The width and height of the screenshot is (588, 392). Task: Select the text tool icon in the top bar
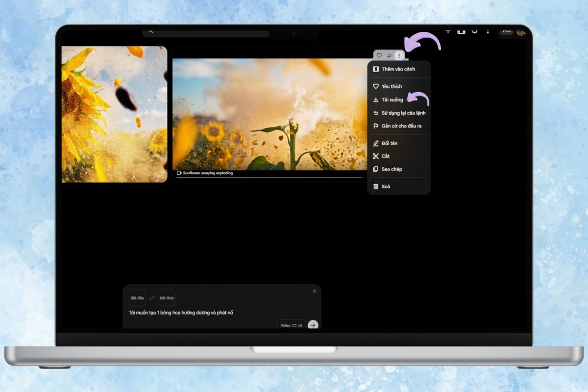coord(448,31)
